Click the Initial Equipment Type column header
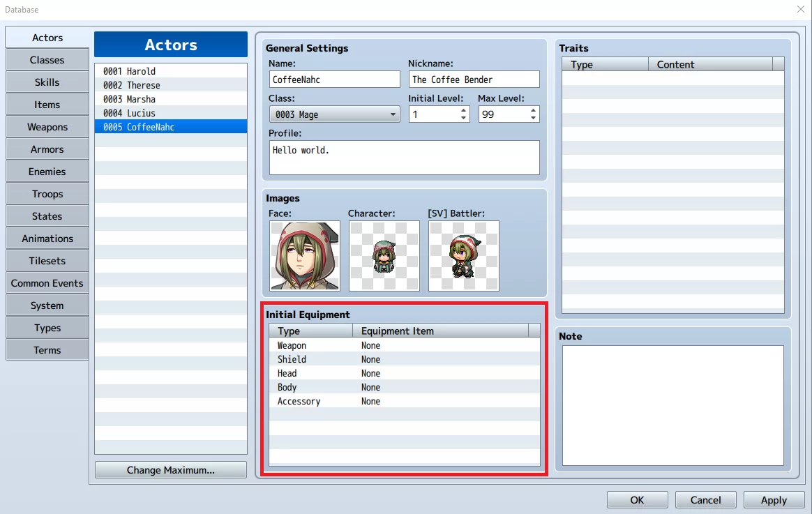The image size is (812, 514). [310, 331]
